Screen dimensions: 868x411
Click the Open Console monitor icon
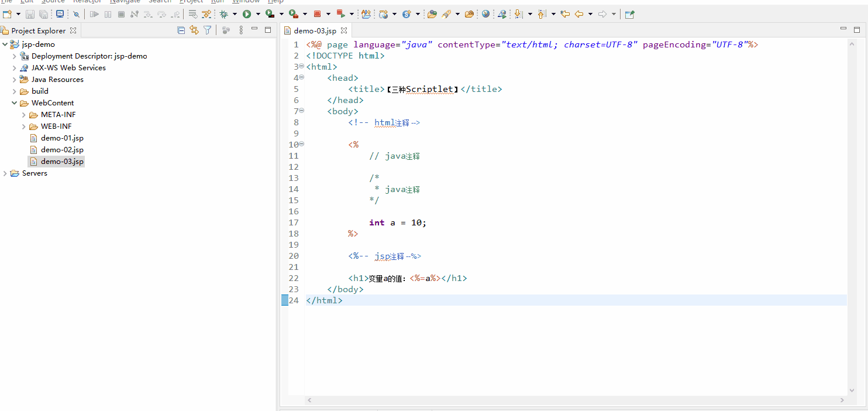pyautogui.click(x=60, y=14)
